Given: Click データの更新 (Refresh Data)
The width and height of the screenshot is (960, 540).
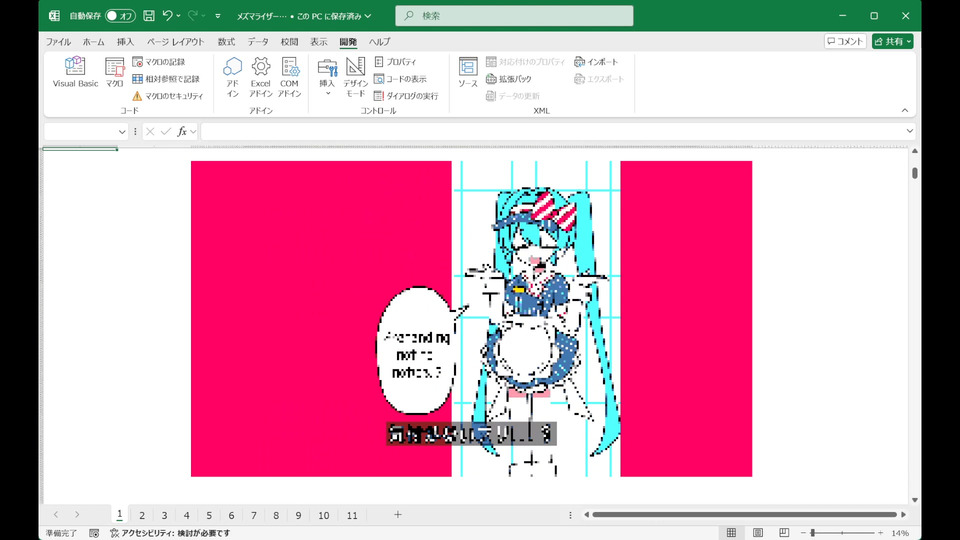Looking at the screenshot, I should tap(512, 96).
